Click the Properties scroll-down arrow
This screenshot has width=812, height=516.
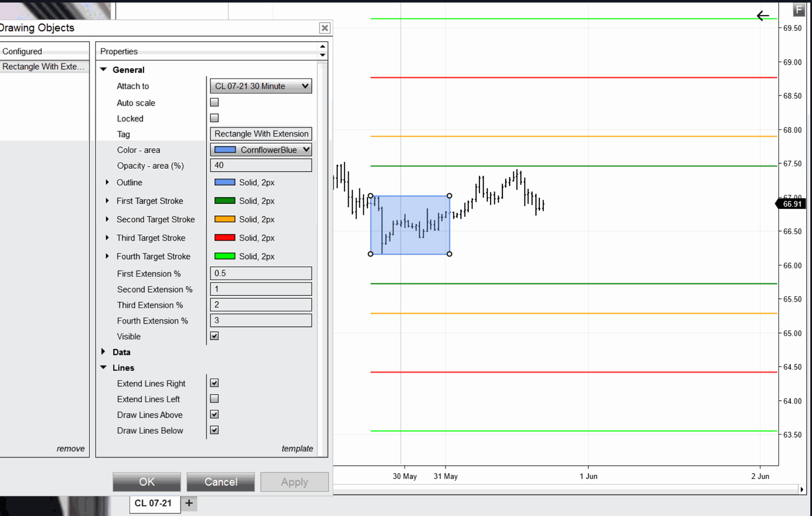(322, 55)
